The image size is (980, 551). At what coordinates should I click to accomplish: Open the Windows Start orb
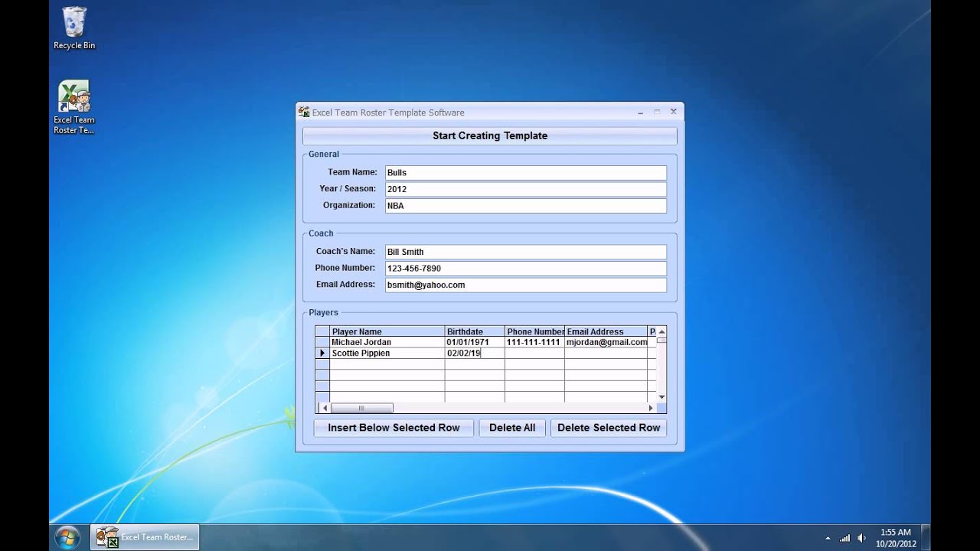(x=67, y=537)
